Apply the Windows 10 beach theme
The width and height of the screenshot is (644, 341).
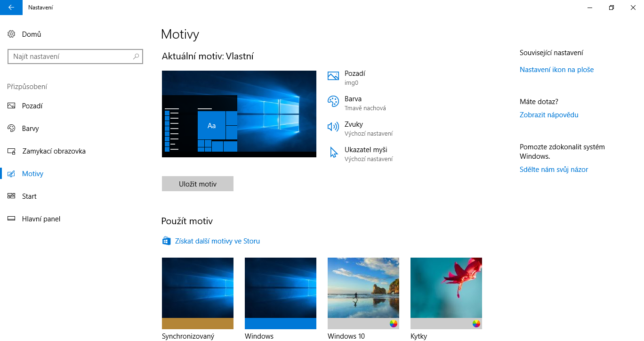tap(363, 293)
